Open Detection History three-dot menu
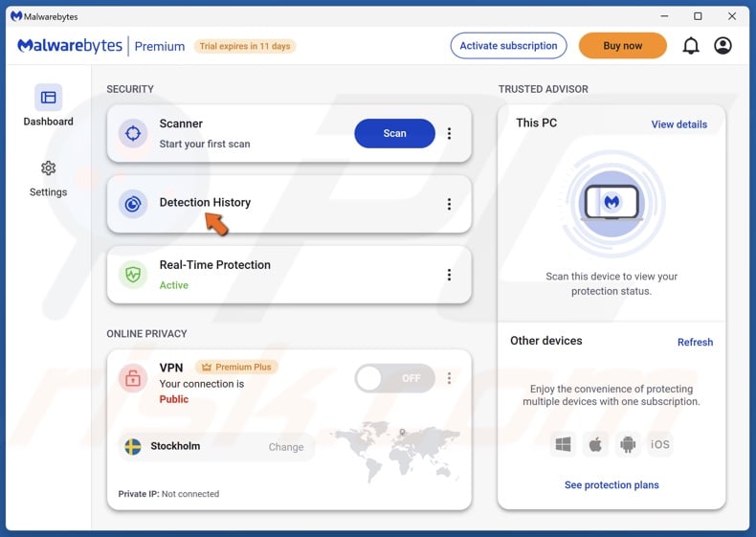 click(449, 204)
